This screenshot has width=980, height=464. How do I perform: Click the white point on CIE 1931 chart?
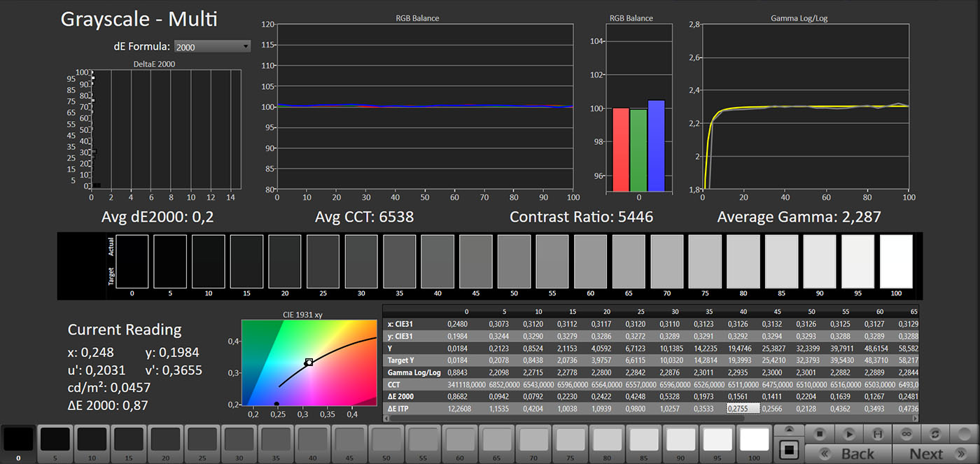pyautogui.click(x=309, y=363)
